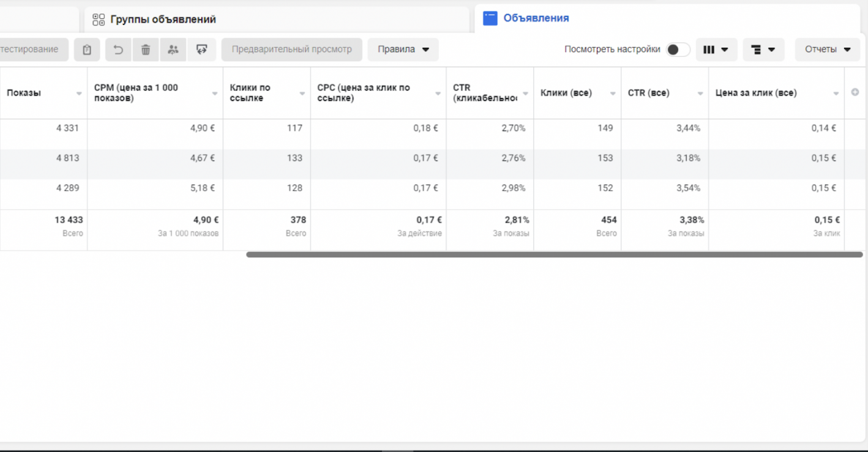
Task: Click the 3,44% CTR (все) value
Action: 688,128
